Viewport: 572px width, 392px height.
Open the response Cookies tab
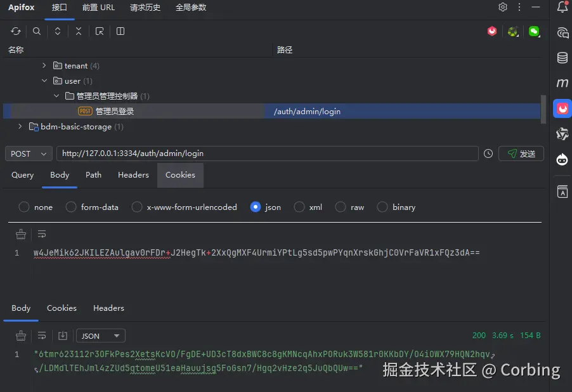point(62,308)
